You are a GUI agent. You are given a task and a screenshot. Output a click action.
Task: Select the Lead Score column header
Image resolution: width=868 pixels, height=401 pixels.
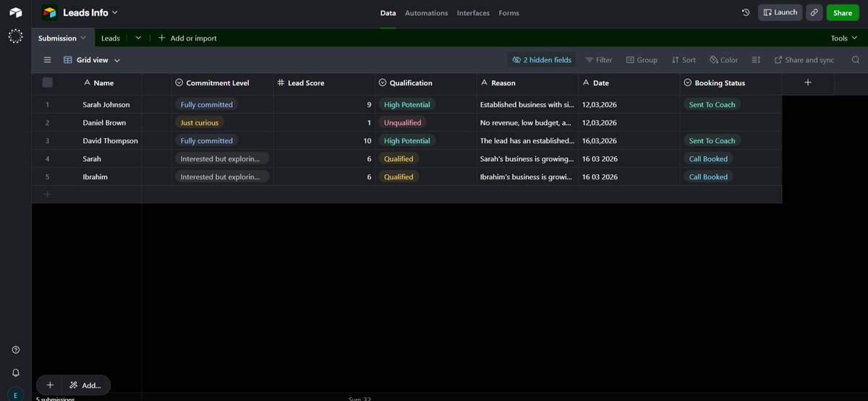pyautogui.click(x=324, y=82)
